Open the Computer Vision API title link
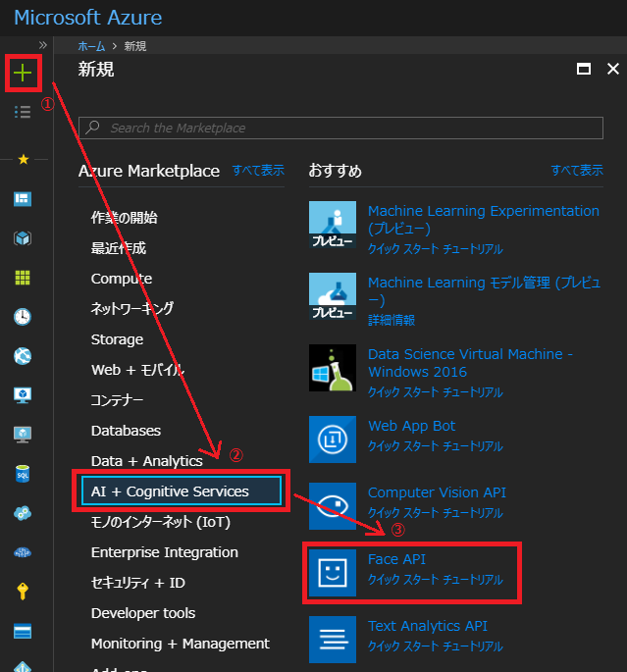Image resolution: width=627 pixels, height=672 pixels. point(437,492)
